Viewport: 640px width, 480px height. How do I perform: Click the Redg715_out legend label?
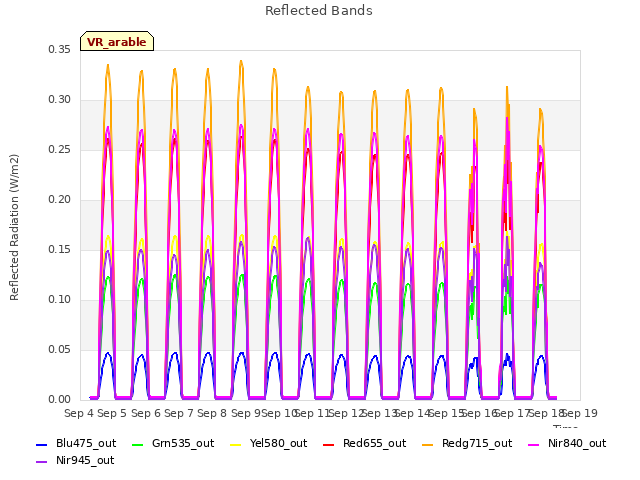tap(477, 443)
